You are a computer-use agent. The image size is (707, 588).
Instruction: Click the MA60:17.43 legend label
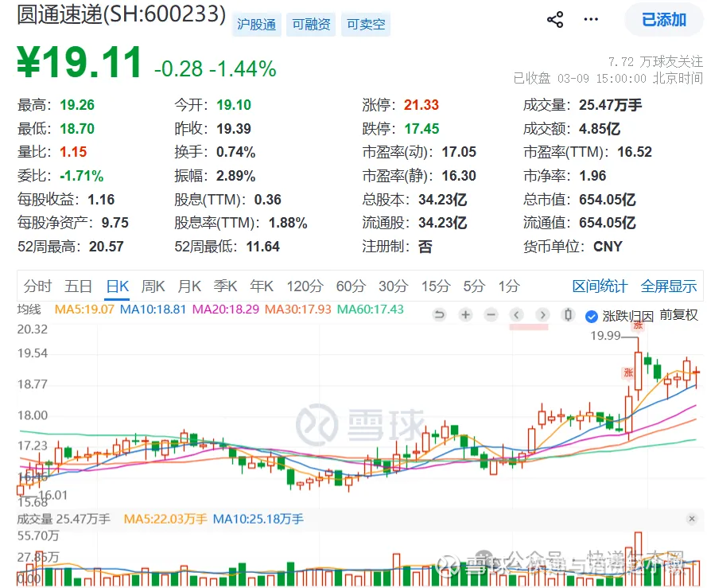[x=370, y=310]
